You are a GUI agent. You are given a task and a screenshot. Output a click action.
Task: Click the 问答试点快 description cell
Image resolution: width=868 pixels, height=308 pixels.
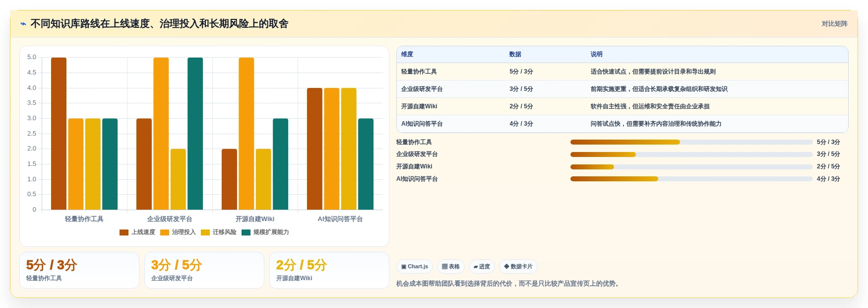(656, 124)
